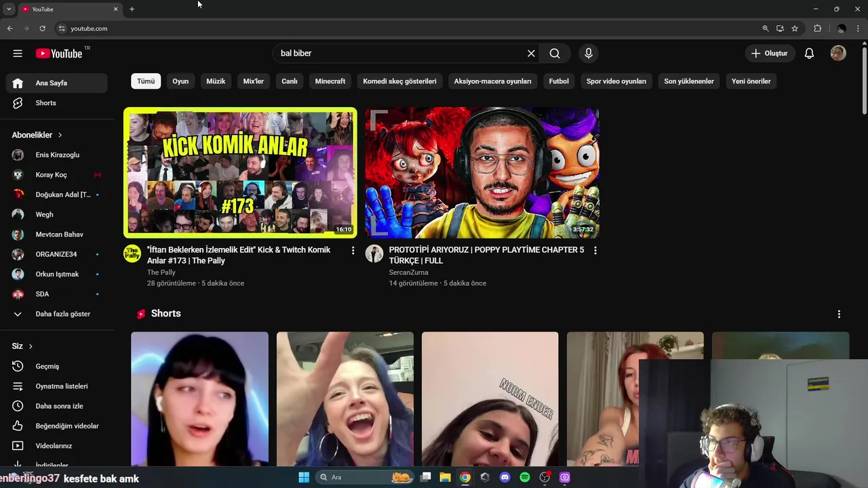Select the Canlı filter chip
The image size is (868, 488).
point(290,81)
